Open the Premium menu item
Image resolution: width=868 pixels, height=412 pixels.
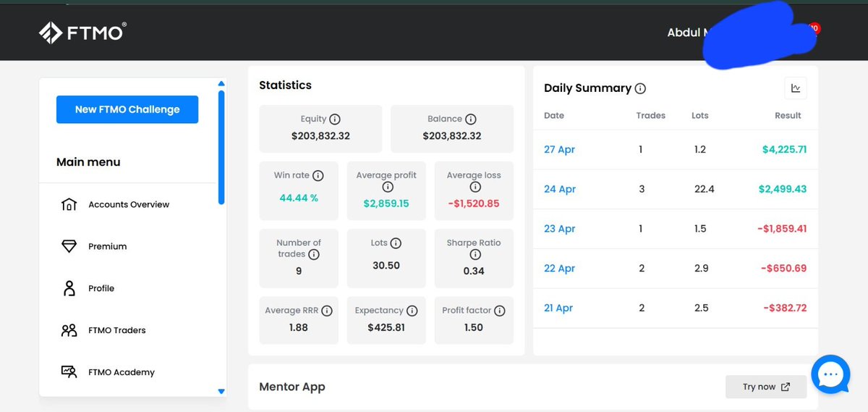(107, 246)
